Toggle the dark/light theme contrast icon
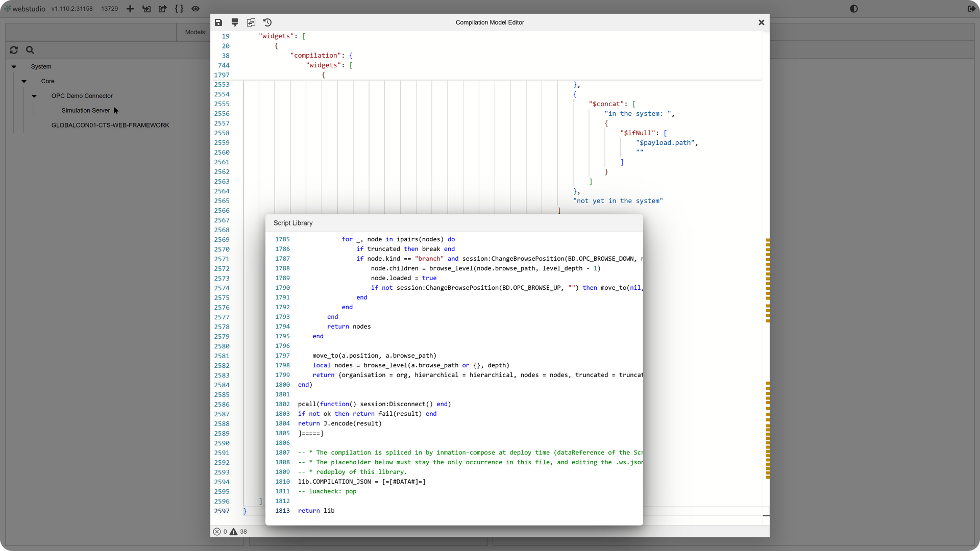 (854, 9)
